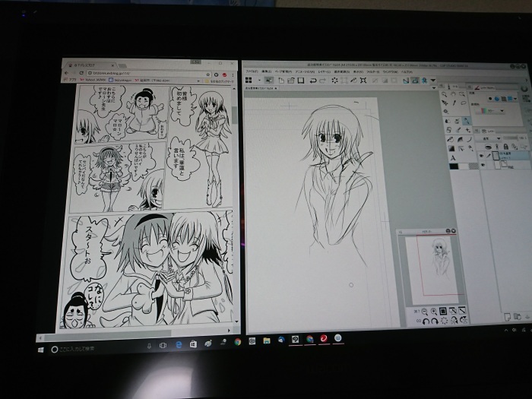Click transparent checkered color swatch
Image resolution: width=532 pixels, height=399 pixels.
click(x=473, y=166)
